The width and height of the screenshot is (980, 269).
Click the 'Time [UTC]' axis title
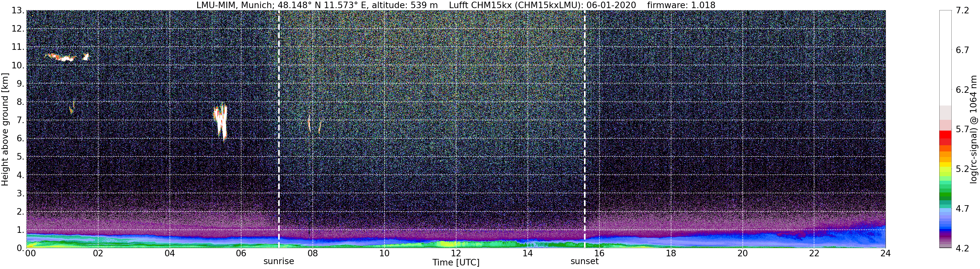coord(456,262)
